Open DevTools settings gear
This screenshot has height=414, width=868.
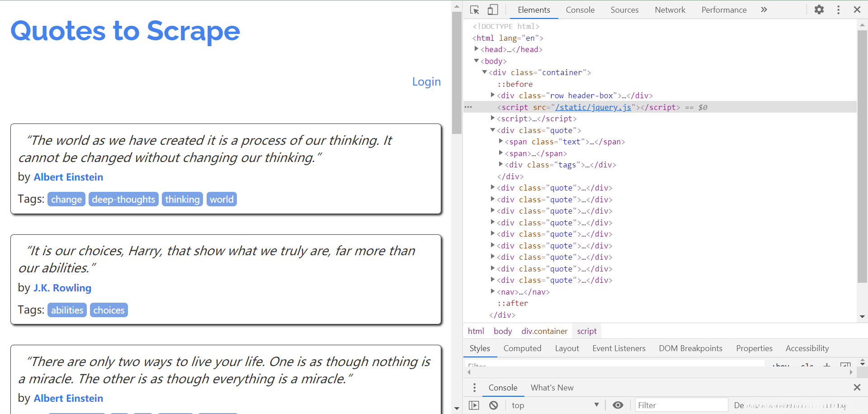pos(819,10)
